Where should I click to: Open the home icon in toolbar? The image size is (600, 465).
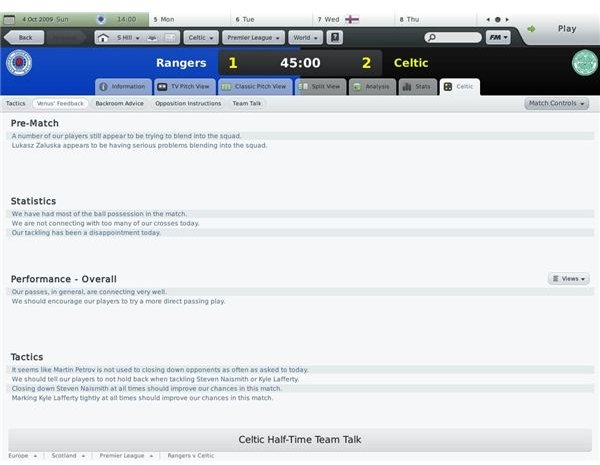click(x=103, y=38)
